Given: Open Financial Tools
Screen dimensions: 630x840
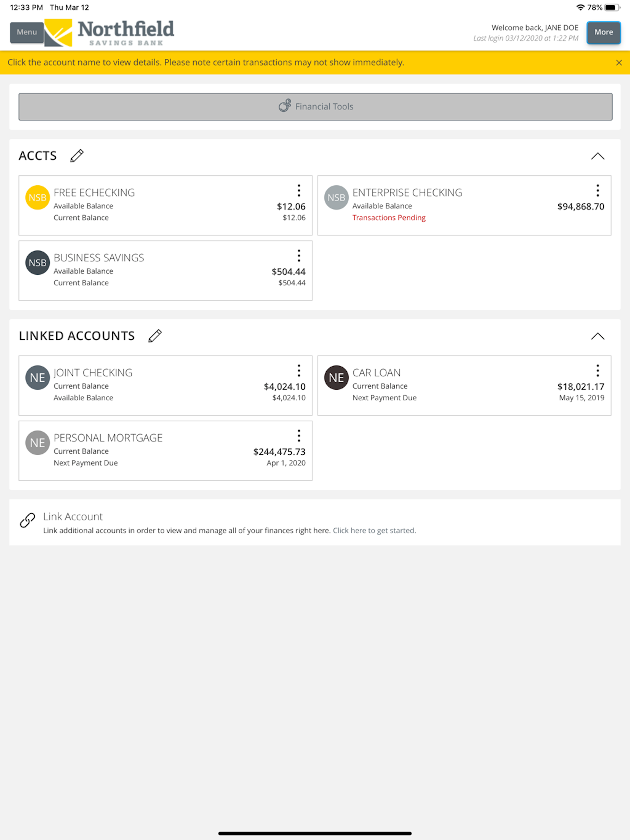Looking at the screenshot, I should [x=315, y=107].
